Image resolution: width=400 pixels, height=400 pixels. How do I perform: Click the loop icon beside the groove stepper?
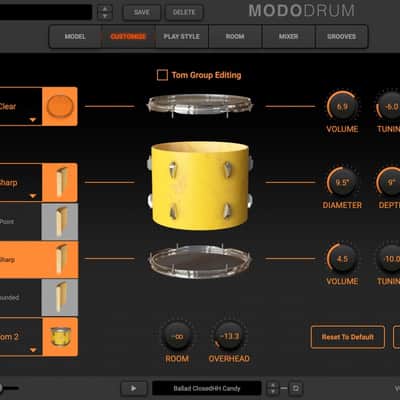295,388
